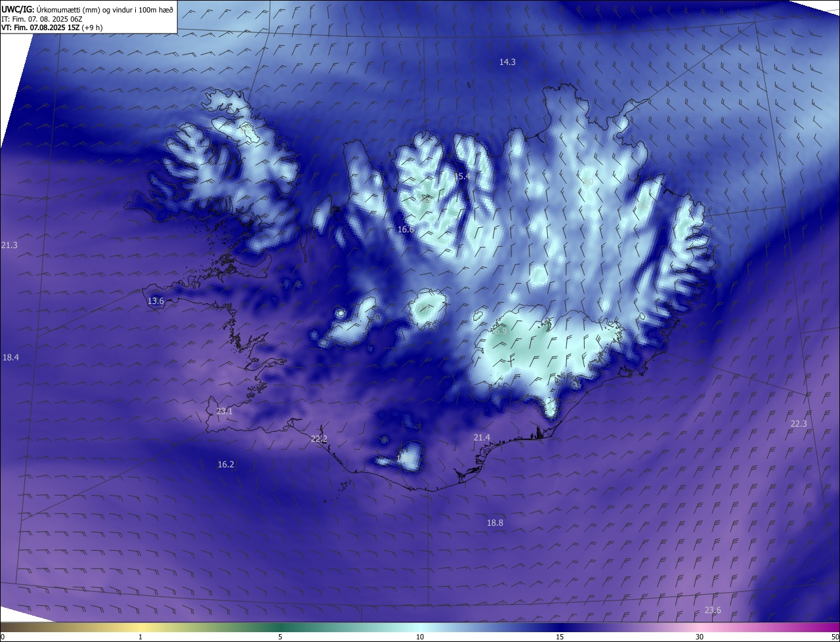Image resolution: width=840 pixels, height=642 pixels.
Task: Click the 21.3 value at the western edge
Action: tap(9, 245)
